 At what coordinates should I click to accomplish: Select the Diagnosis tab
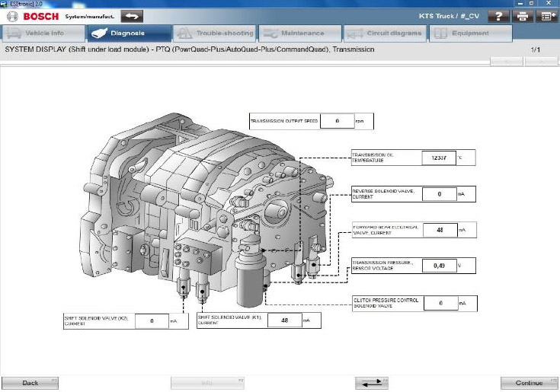(128, 33)
